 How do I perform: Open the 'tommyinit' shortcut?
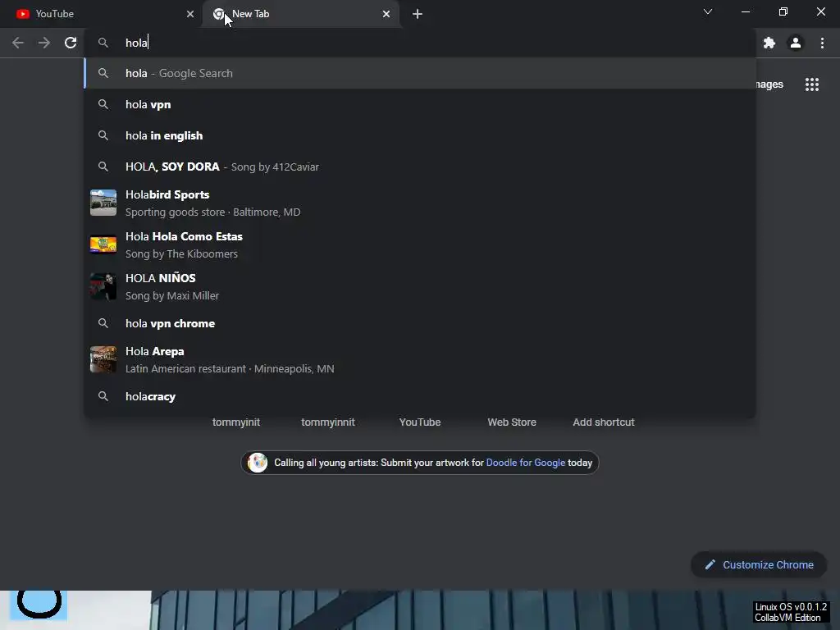(x=236, y=422)
